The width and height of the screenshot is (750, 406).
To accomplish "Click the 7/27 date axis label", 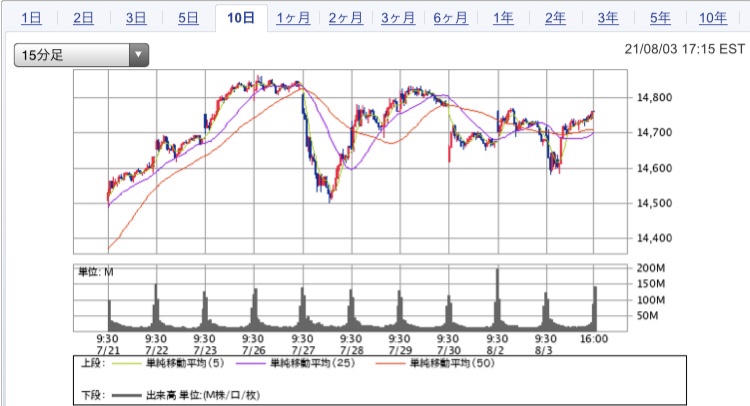I will 303,350.
